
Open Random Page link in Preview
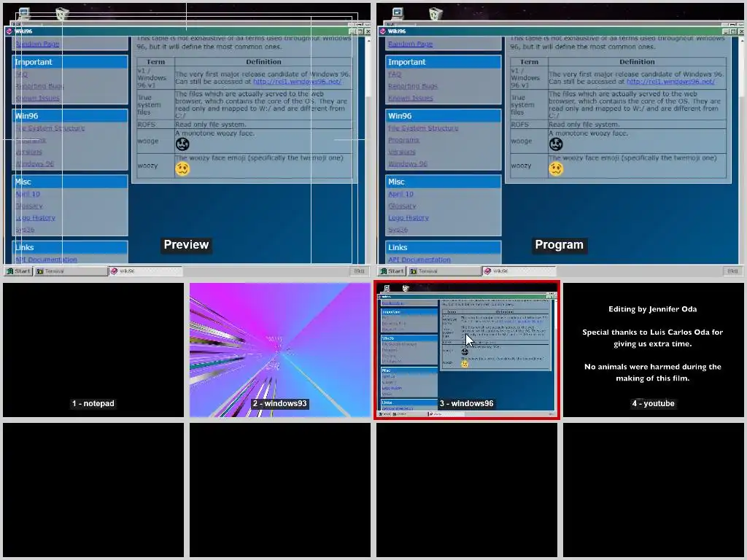(x=37, y=44)
